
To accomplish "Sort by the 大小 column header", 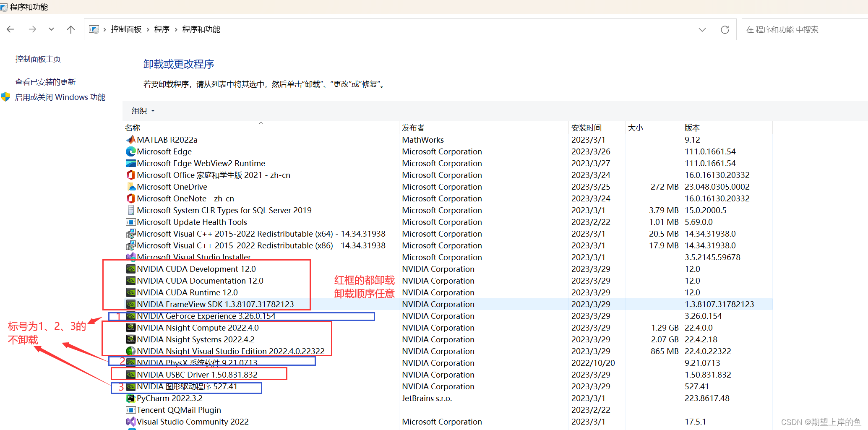I will tap(654, 128).
